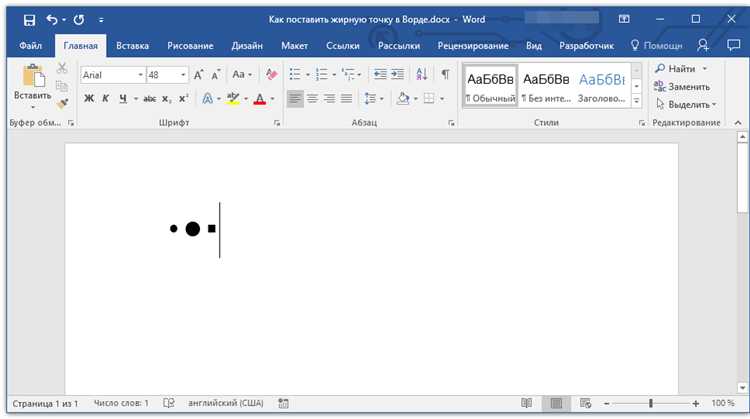Viewport: 750px width, 419px height.
Task: Toggle strikethrough abc formatting
Action: (150, 99)
